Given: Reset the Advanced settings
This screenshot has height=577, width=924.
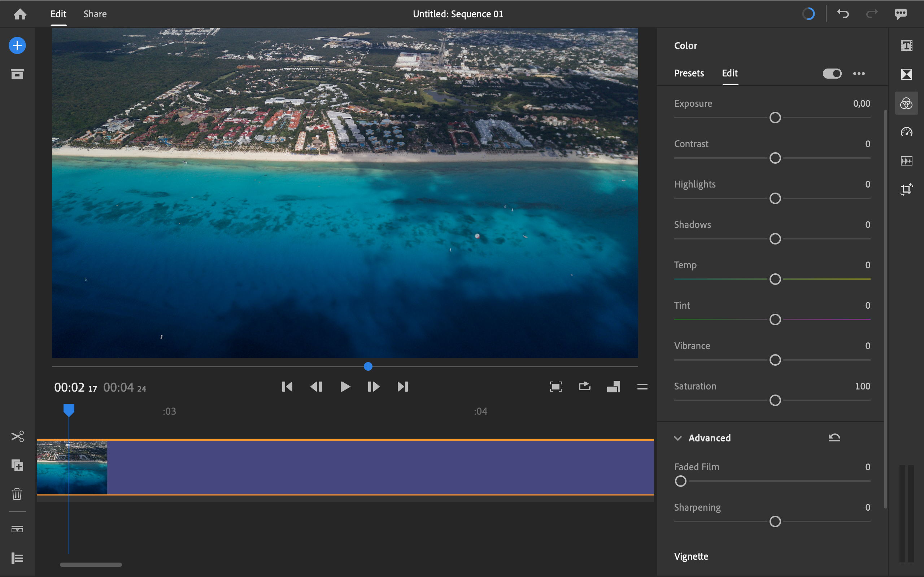Looking at the screenshot, I should point(834,438).
